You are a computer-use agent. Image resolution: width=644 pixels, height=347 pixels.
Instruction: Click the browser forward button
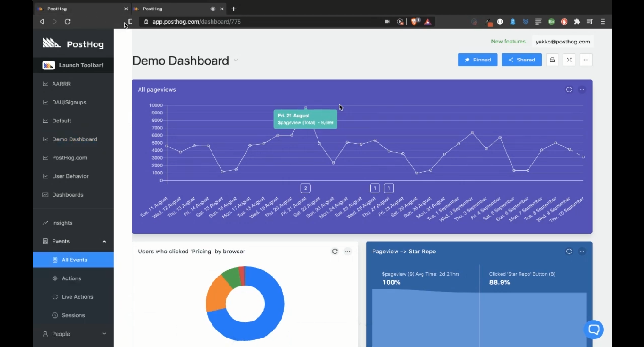point(54,22)
